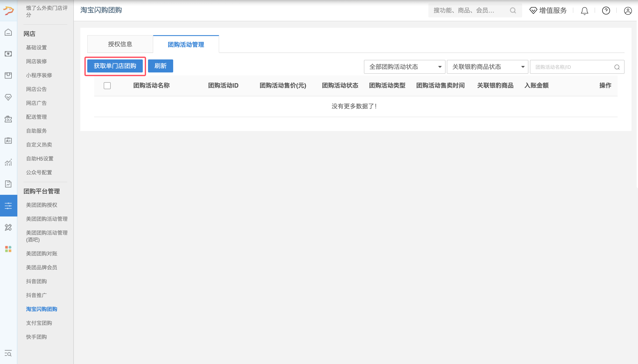
Task: Click the coupon ticket sidebar icon
Action: point(8,119)
